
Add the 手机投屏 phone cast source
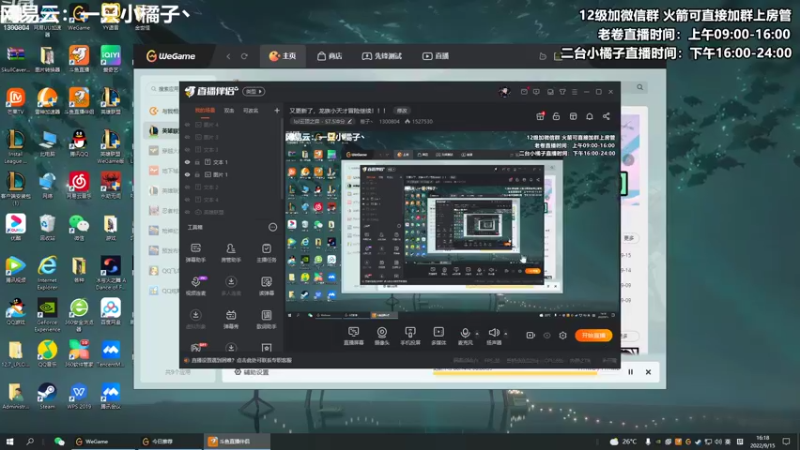410,336
